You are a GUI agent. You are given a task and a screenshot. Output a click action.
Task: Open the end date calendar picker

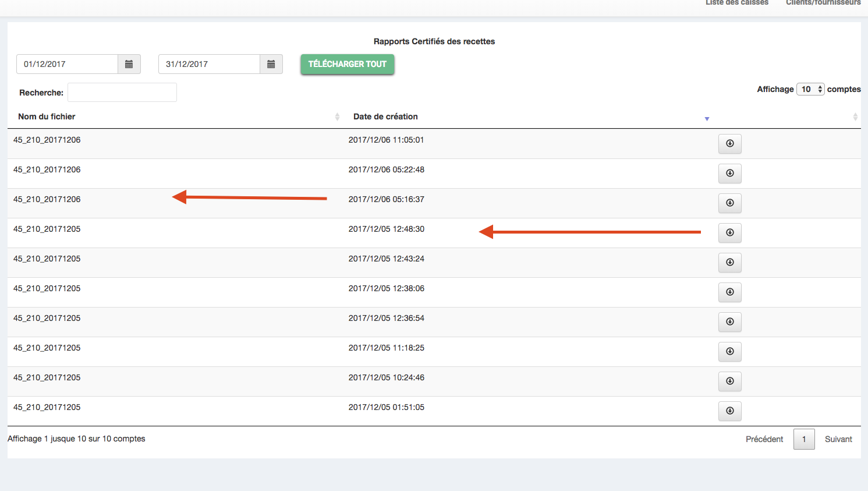click(x=271, y=64)
